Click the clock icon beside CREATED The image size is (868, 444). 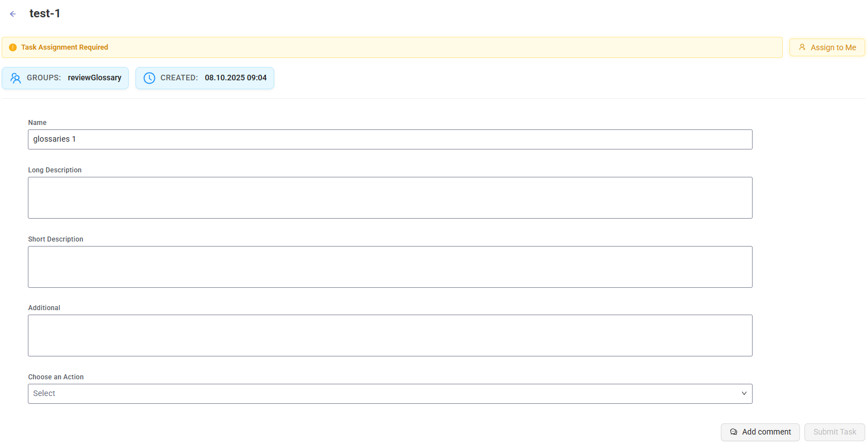[x=149, y=78]
